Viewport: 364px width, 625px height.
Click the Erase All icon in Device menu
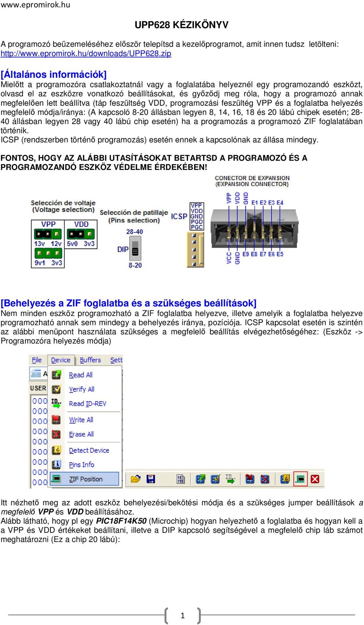tap(56, 434)
